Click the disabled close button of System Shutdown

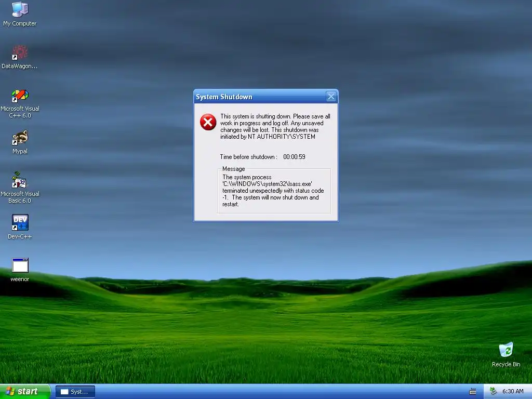point(331,97)
